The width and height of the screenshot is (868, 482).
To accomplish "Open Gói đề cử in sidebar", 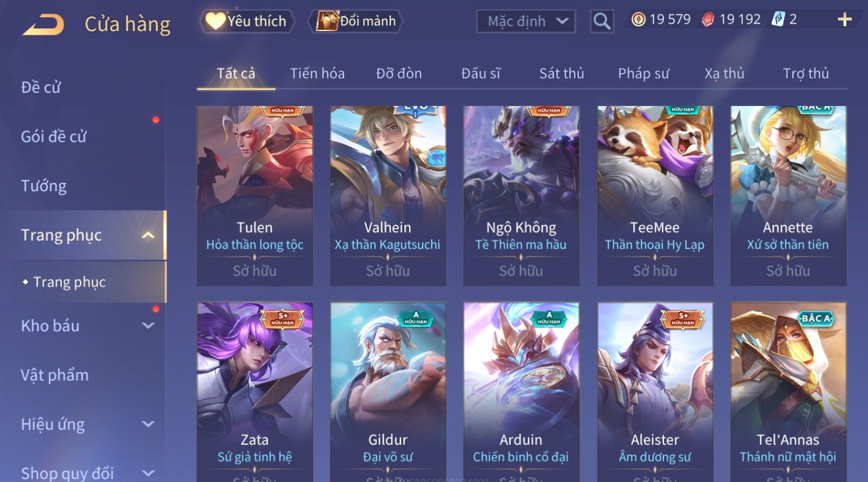I will [x=54, y=136].
